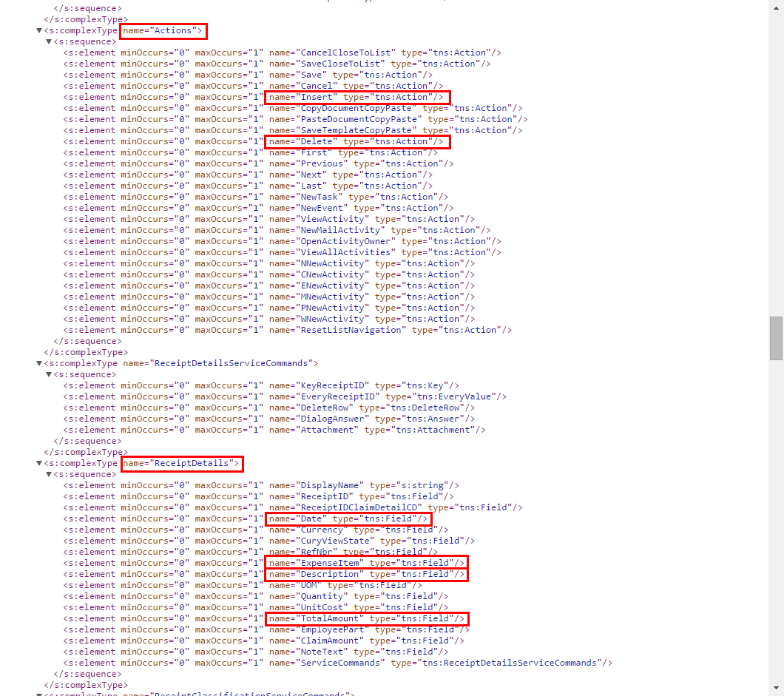Click the RefNbr element line
Screen dimensions: 784x696
tap(251, 552)
